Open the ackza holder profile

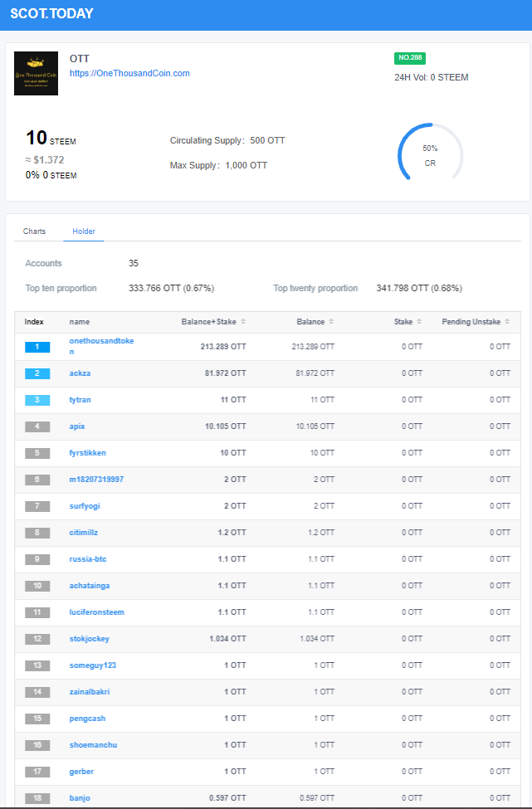80,373
